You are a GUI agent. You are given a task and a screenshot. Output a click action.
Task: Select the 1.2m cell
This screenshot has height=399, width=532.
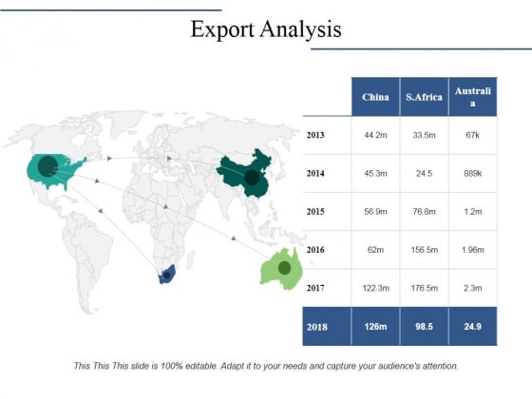(x=473, y=212)
